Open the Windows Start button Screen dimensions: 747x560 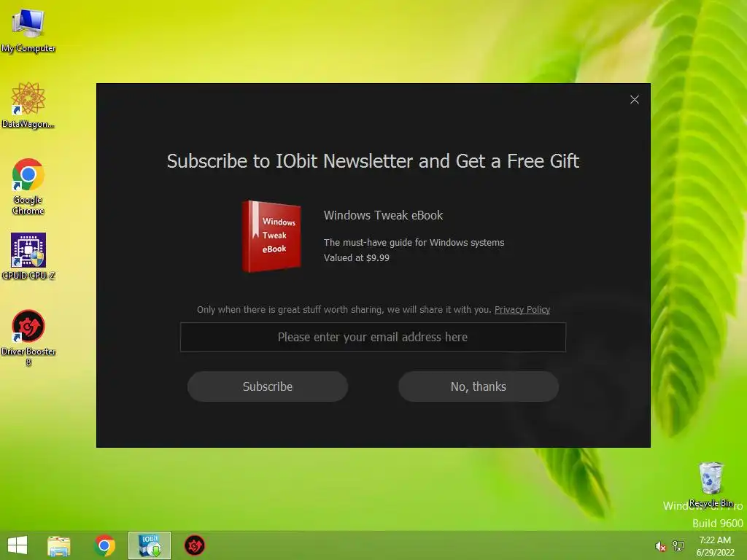click(x=18, y=545)
